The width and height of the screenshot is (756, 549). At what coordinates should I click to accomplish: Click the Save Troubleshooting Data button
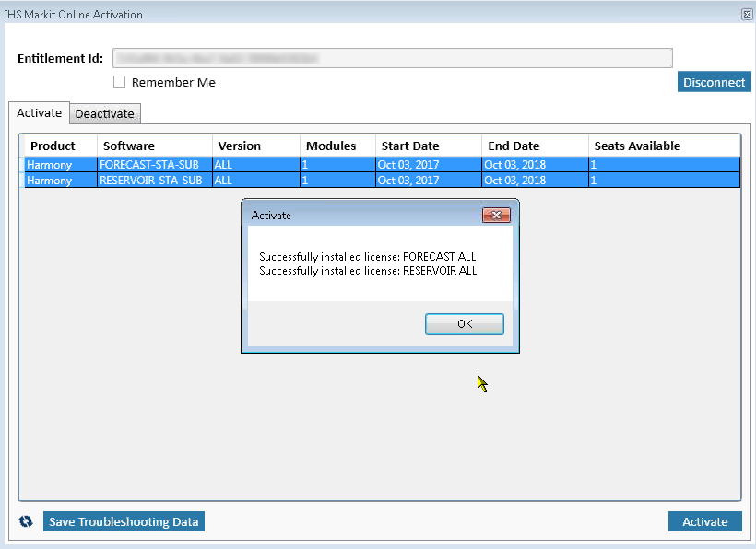point(124,521)
